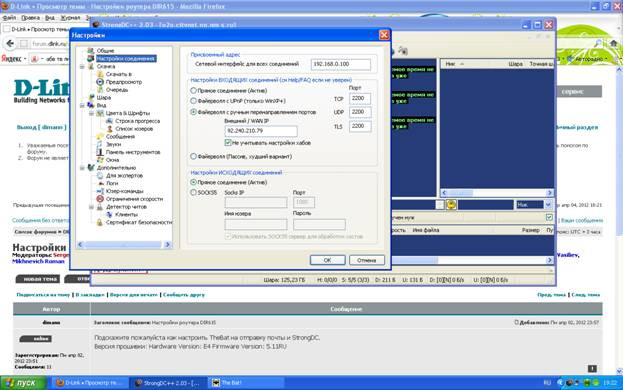This screenshot has height=390, width=623.
Task: Collapse the Скачка tree branch
Action: (82, 67)
